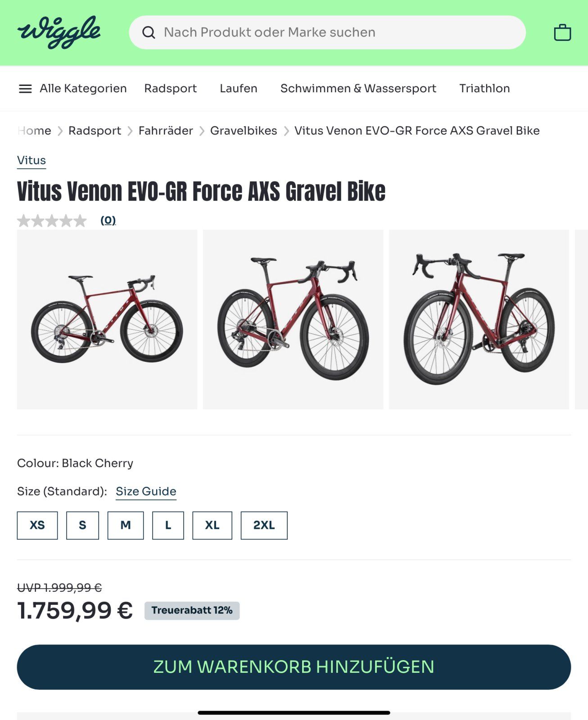Image resolution: width=588 pixels, height=720 pixels.
Task: Choose size L option
Action: coord(168,525)
